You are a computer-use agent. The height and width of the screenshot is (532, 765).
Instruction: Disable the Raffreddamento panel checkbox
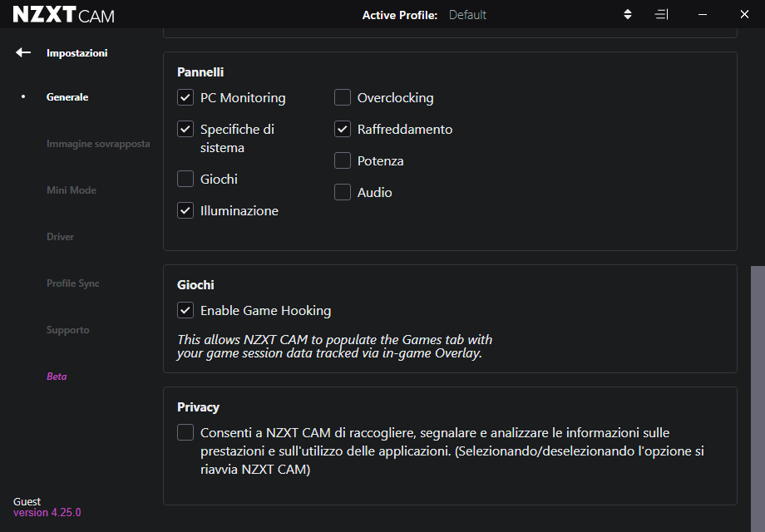click(x=343, y=130)
